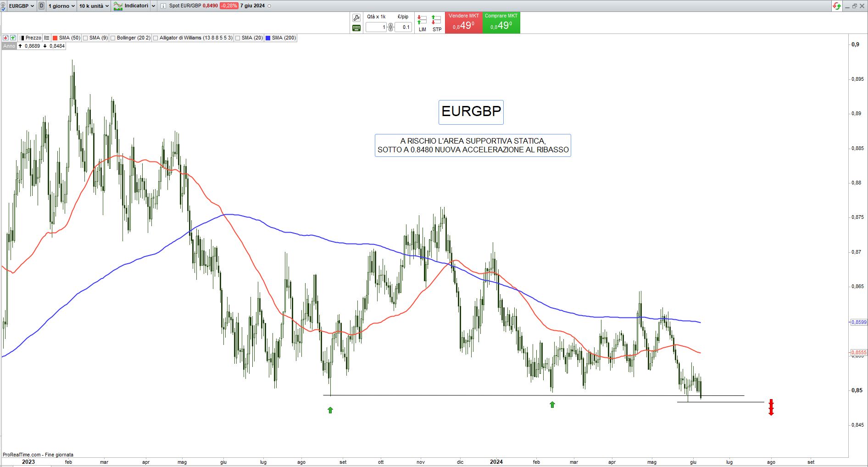The width and height of the screenshot is (868, 467).
Task: Click the info icon beside Spot EUR/GBP
Action: click(x=163, y=6)
